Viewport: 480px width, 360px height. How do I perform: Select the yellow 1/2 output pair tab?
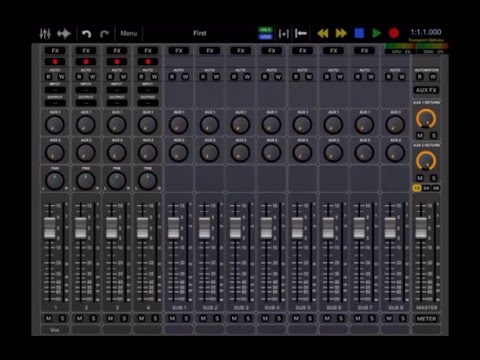(x=417, y=188)
